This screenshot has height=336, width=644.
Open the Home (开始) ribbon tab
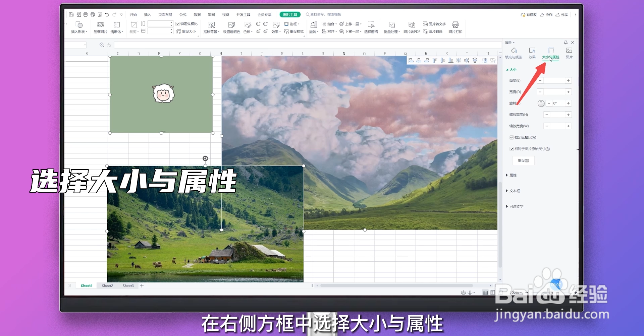pyautogui.click(x=133, y=14)
